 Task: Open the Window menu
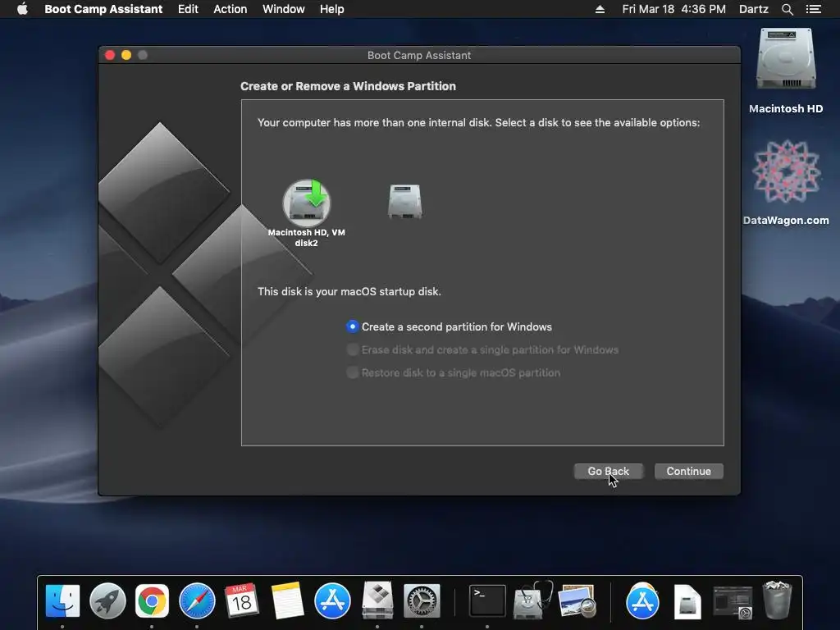(283, 9)
